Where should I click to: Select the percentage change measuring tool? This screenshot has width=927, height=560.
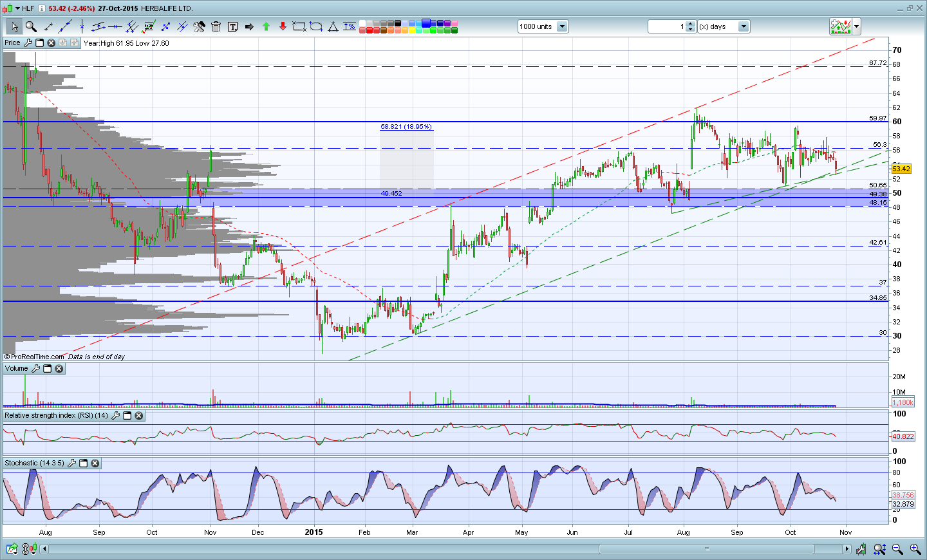[x=350, y=26]
